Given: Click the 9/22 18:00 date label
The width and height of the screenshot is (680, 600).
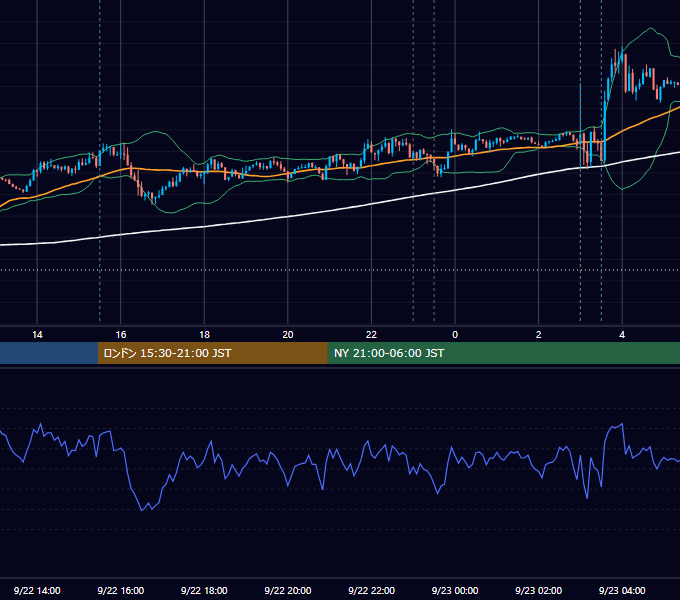Looking at the screenshot, I should (204, 590).
